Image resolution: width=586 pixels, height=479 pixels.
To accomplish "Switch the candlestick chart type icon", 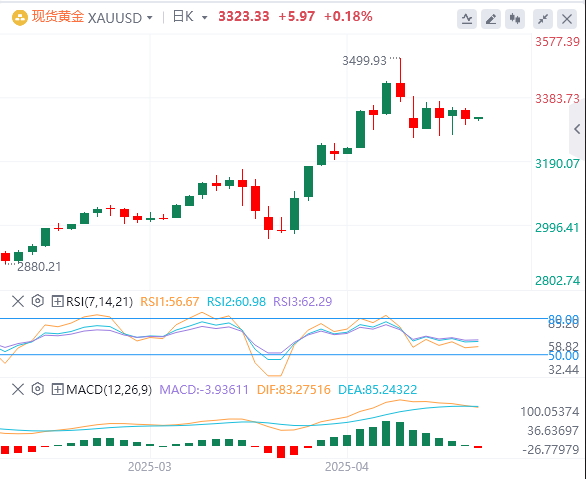I will pos(515,19).
